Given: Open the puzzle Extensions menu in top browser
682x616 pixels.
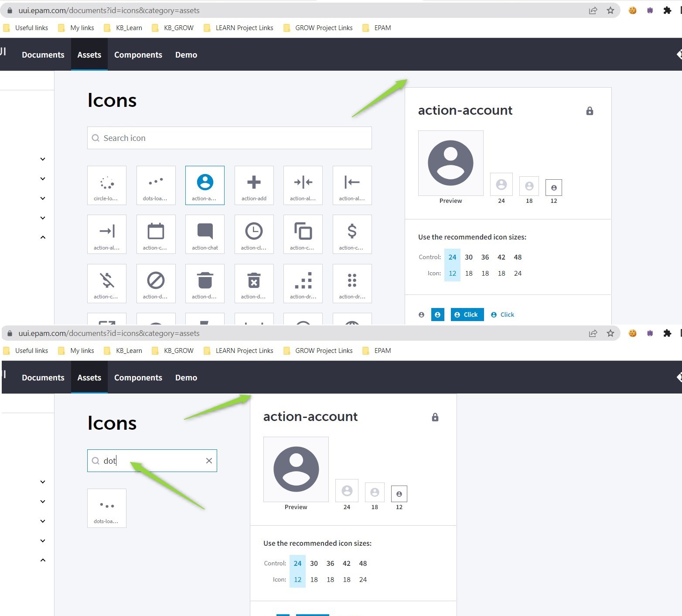Looking at the screenshot, I should tap(667, 10).
